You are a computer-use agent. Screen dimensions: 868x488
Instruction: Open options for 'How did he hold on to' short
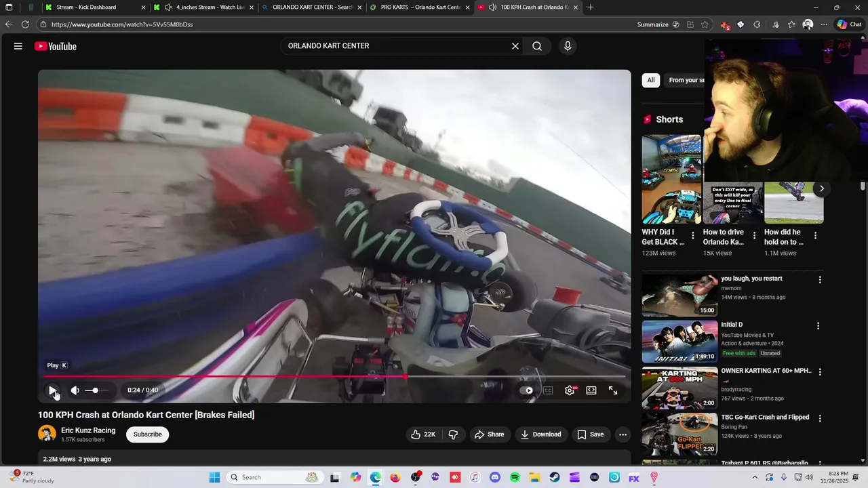815,236
